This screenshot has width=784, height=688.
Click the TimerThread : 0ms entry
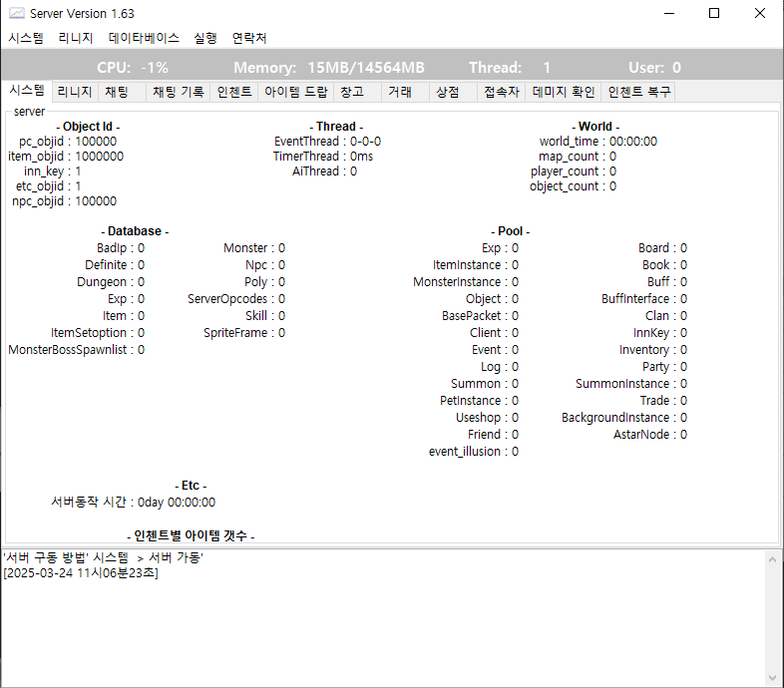pos(323,157)
